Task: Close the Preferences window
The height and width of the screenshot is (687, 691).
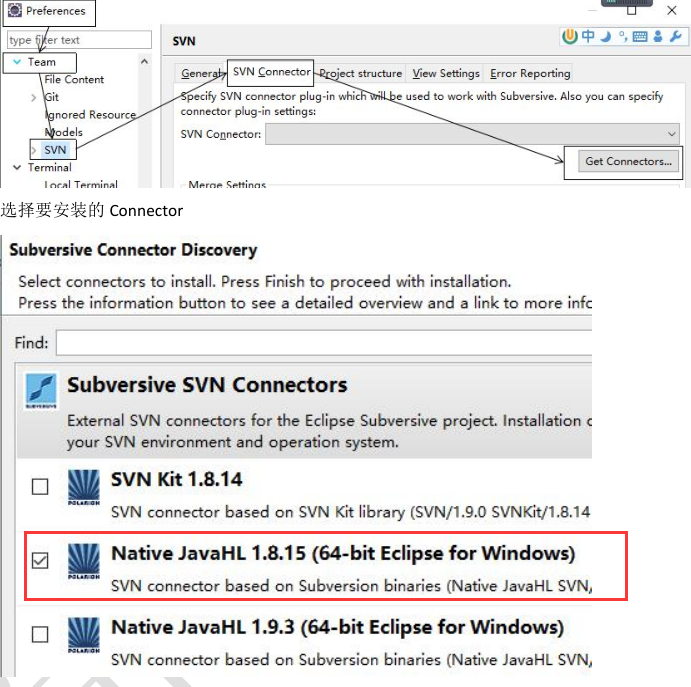Action: (x=672, y=10)
